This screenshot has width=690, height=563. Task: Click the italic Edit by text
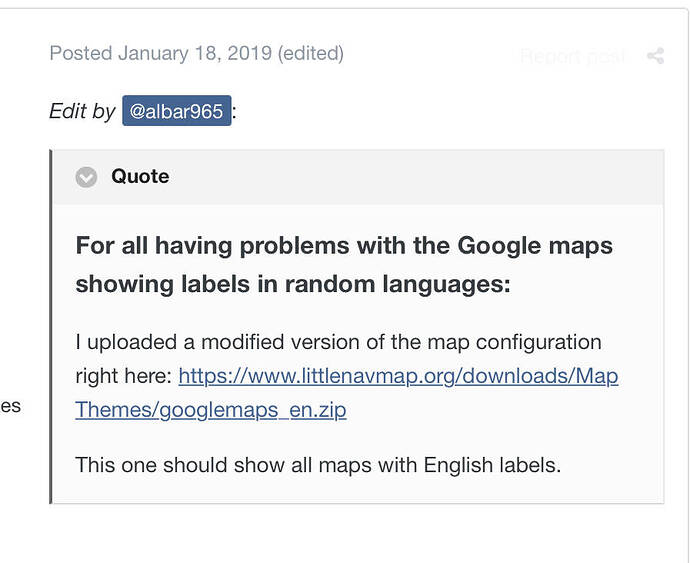click(82, 111)
